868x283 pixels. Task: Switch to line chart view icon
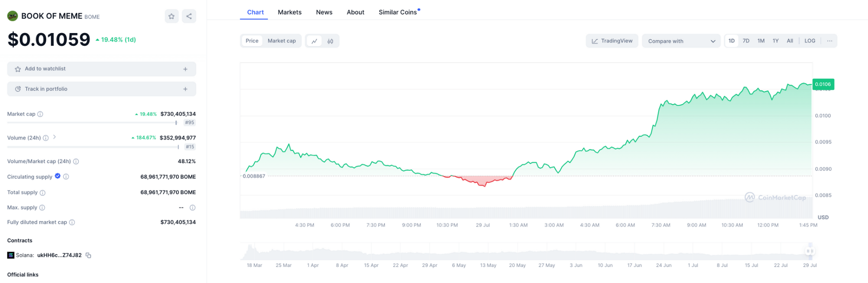coord(314,41)
